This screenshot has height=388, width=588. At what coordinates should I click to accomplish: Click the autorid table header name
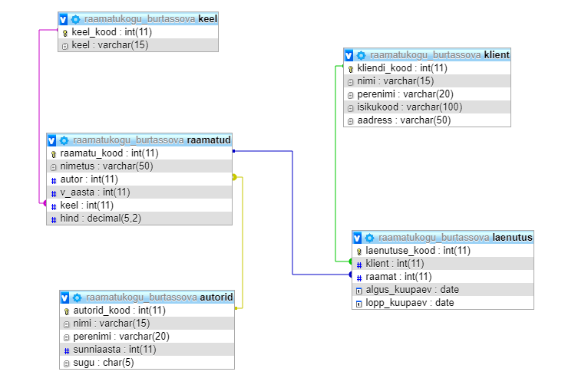tap(216, 298)
